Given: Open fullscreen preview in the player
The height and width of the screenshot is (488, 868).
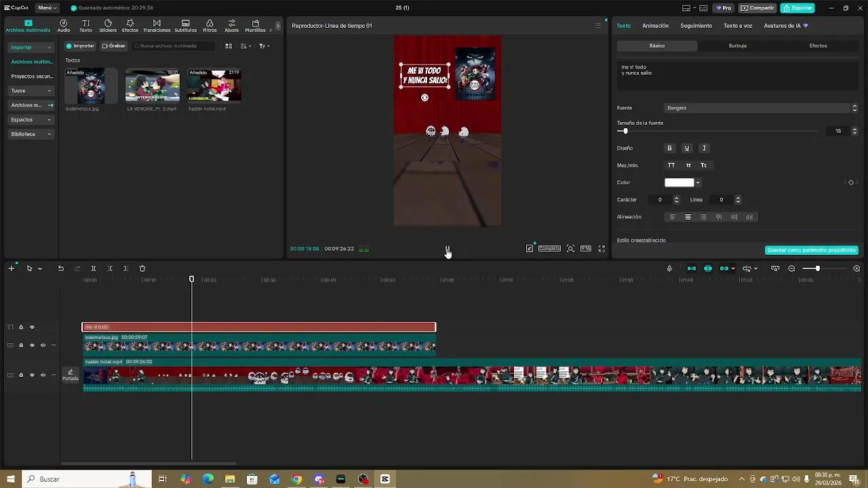Looking at the screenshot, I should [x=601, y=249].
